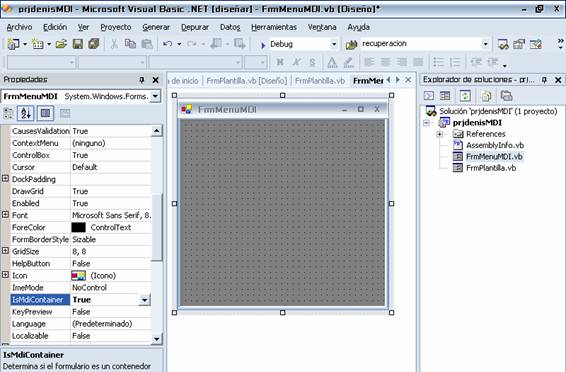Expand the References node
Viewport: 566px width, 372px height.
point(439,134)
